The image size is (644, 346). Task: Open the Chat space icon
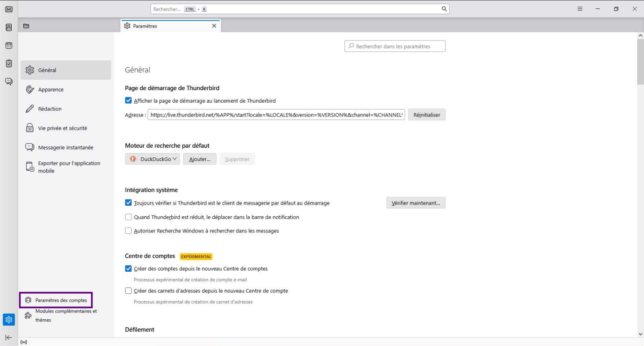pos(9,81)
